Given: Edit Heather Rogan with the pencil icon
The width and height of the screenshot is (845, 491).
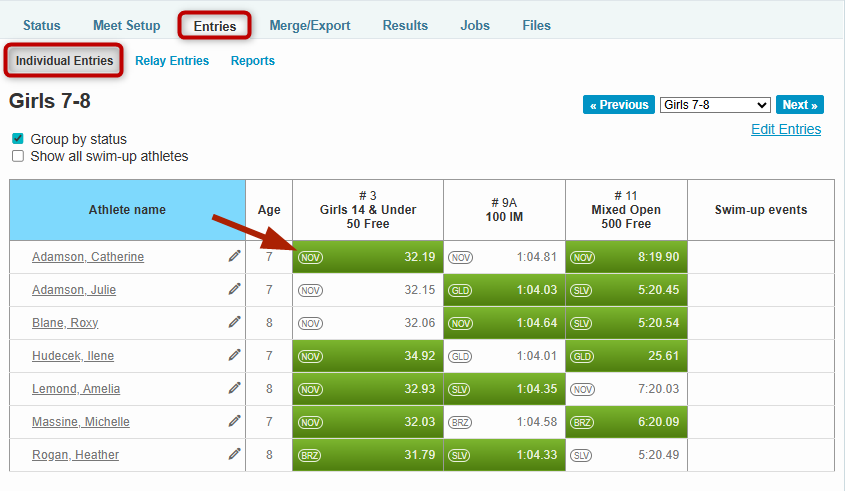Looking at the screenshot, I should [x=234, y=454].
